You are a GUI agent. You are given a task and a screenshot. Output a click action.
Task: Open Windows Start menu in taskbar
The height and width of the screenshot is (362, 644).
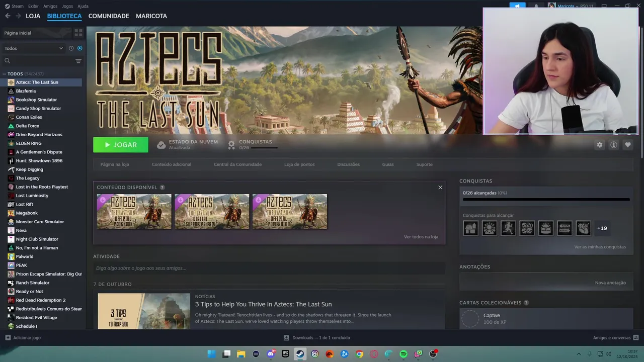[x=212, y=354]
